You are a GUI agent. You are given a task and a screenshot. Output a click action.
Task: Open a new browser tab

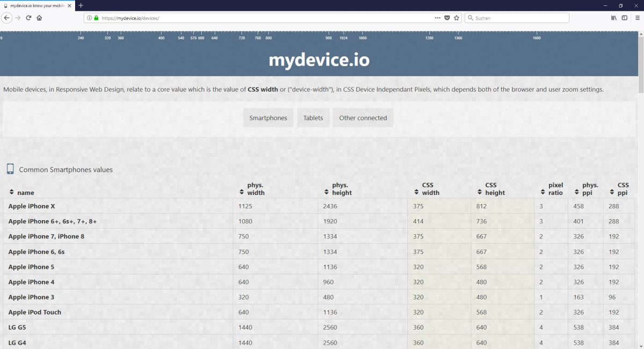80,5
